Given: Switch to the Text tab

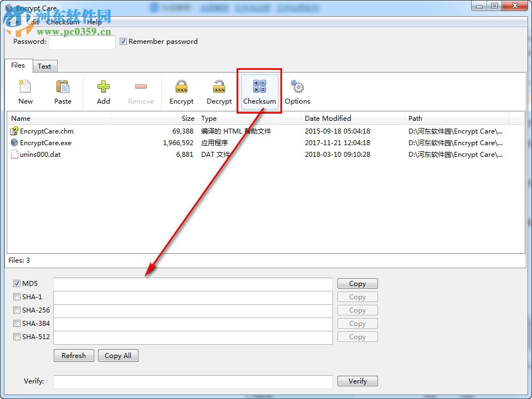Looking at the screenshot, I should [45, 66].
